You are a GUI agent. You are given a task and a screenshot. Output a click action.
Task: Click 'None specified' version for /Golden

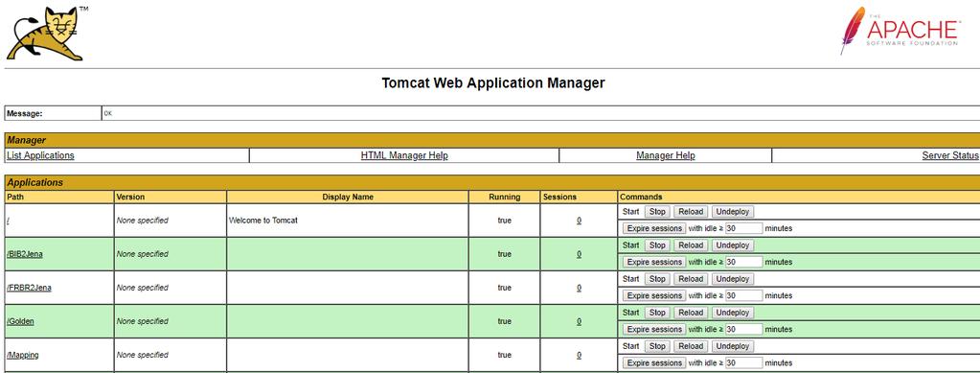pyautogui.click(x=143, y=321)
